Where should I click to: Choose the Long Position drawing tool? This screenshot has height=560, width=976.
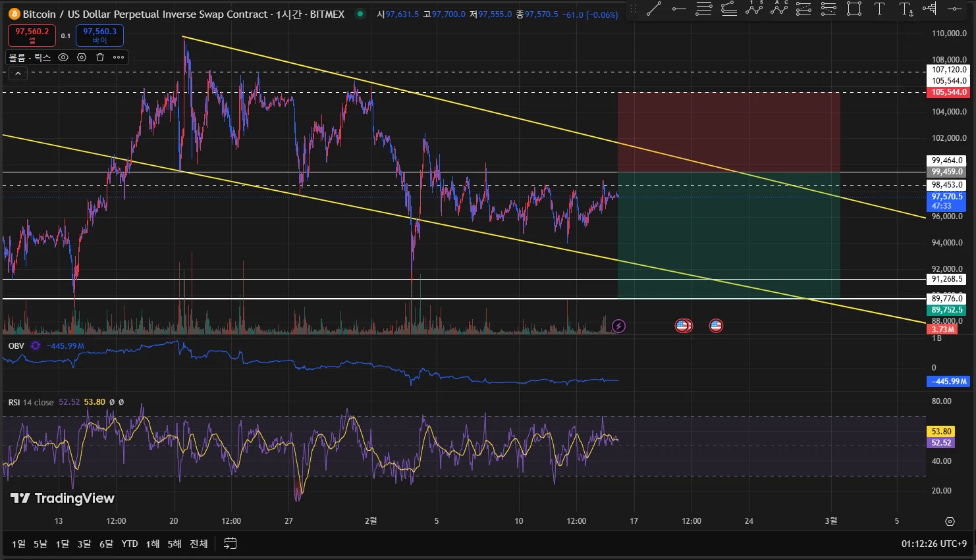click(804, 9)
